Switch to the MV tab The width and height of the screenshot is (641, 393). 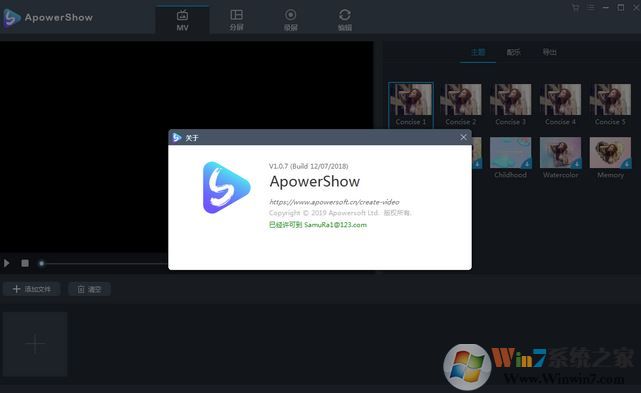pyautogui.click(x=182, y=20)
